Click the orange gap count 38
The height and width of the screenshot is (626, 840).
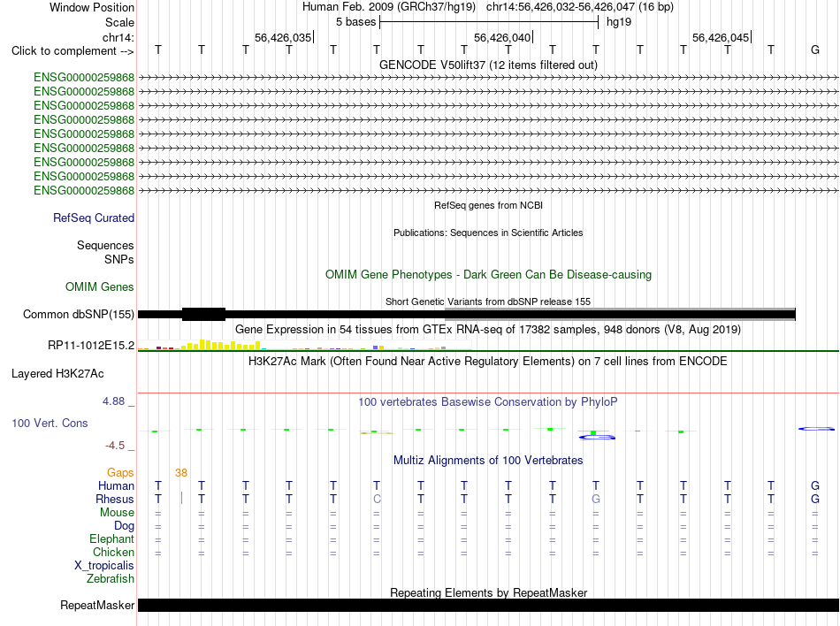(181, 472)
